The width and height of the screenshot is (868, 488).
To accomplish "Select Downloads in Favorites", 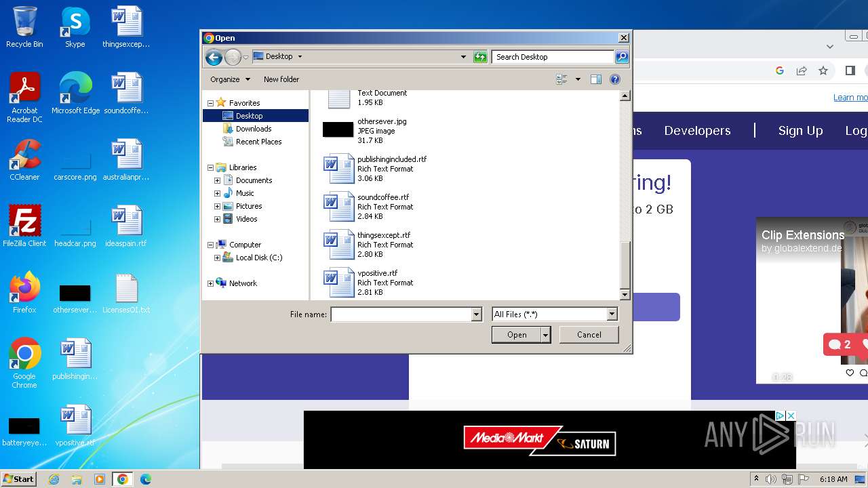I will (254, 129).
